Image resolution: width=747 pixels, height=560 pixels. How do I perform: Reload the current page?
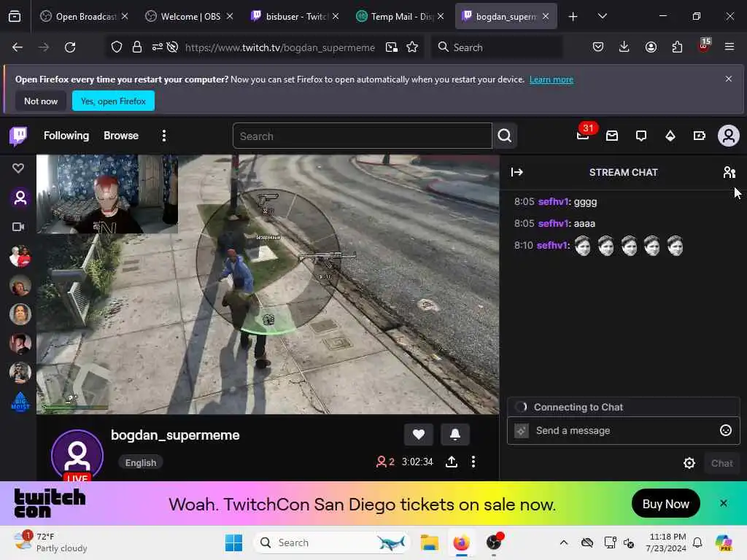click(70, 47)
